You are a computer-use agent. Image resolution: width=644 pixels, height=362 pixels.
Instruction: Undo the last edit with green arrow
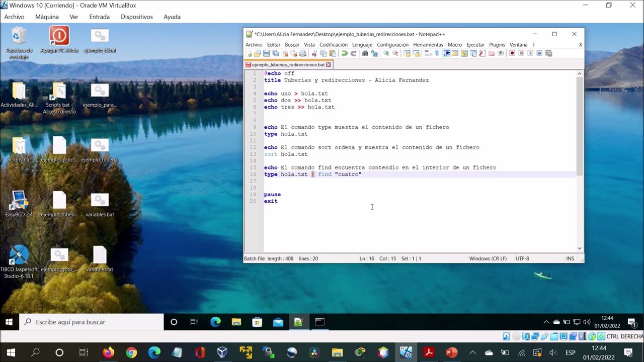(x=344, y=53)
